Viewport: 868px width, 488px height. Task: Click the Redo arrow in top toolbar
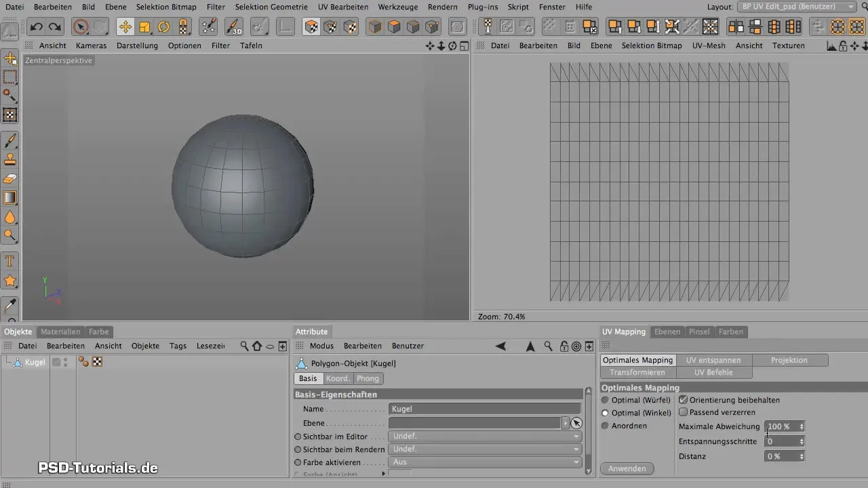click(55, 27)
